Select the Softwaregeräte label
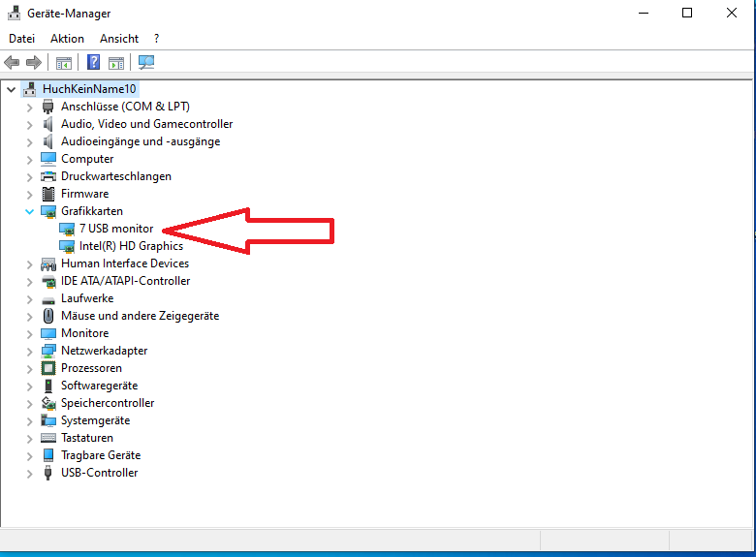756x557 pixels. pyautogui.click(x=99, y=386)
